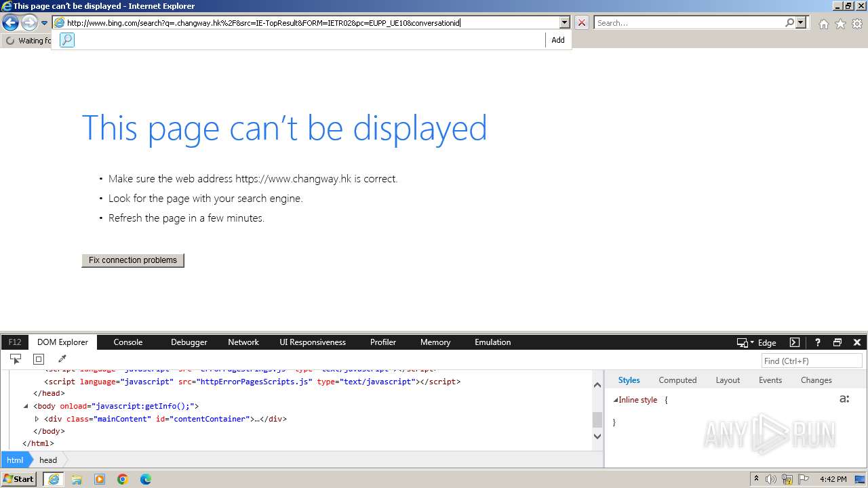Launch Microsoft Edge from the taskbar
Image resolution: width=868 pixels, height=488 pixels.
[x=146, y=479]
